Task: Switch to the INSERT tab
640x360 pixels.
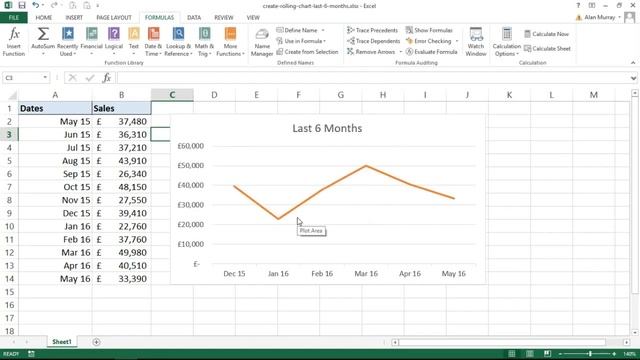Action: point(74,18)
